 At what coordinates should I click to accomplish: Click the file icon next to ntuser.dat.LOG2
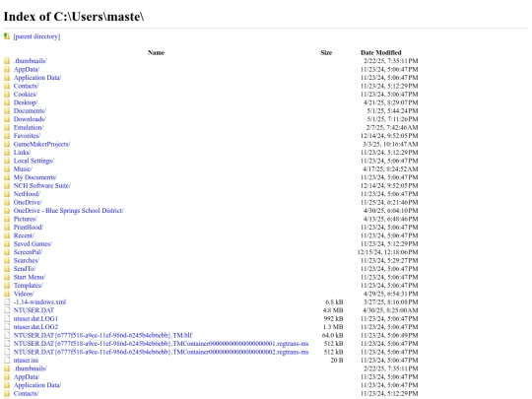click(x=7, y=327)
